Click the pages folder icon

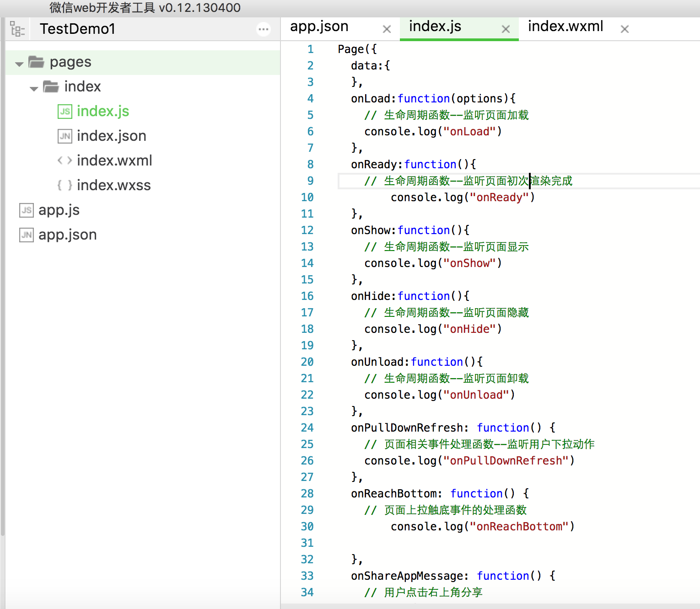click(x=36, y=62)
